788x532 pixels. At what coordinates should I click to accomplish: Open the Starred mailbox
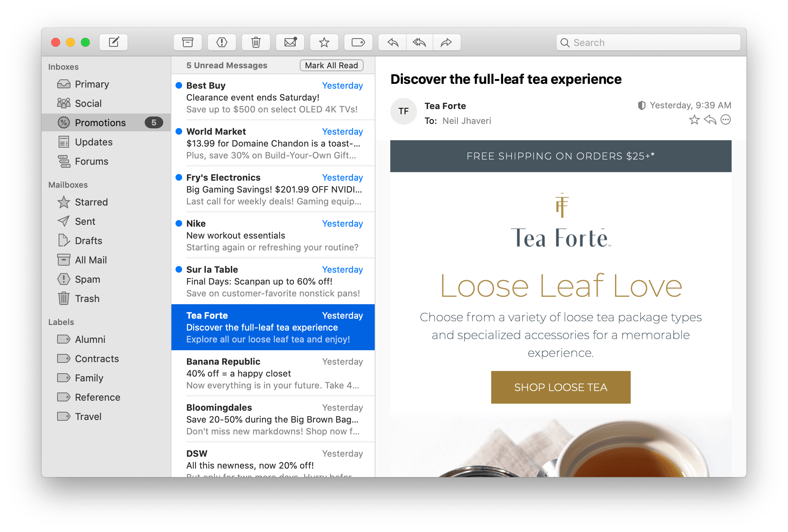click(91, 202)
